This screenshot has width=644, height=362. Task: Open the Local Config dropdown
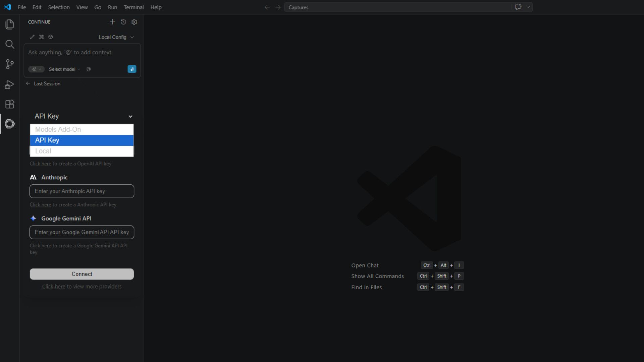click(x=116, y=37)
